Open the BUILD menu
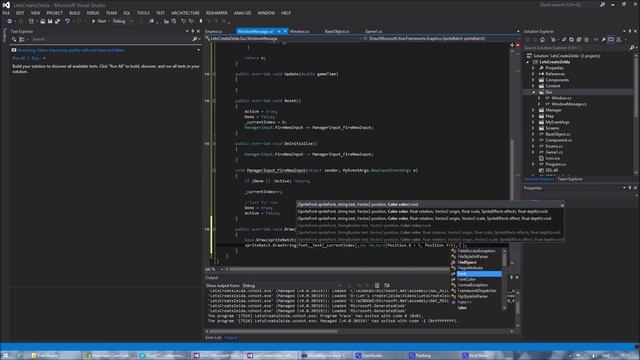The height and width of the screenshot is (360, 640). [74, 13]
